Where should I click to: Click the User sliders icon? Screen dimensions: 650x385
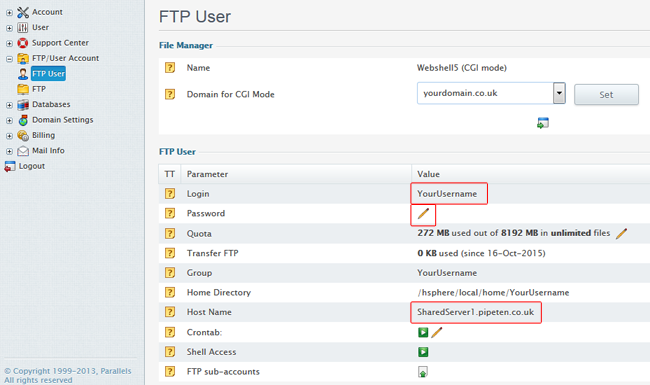[x=23, y=28]
